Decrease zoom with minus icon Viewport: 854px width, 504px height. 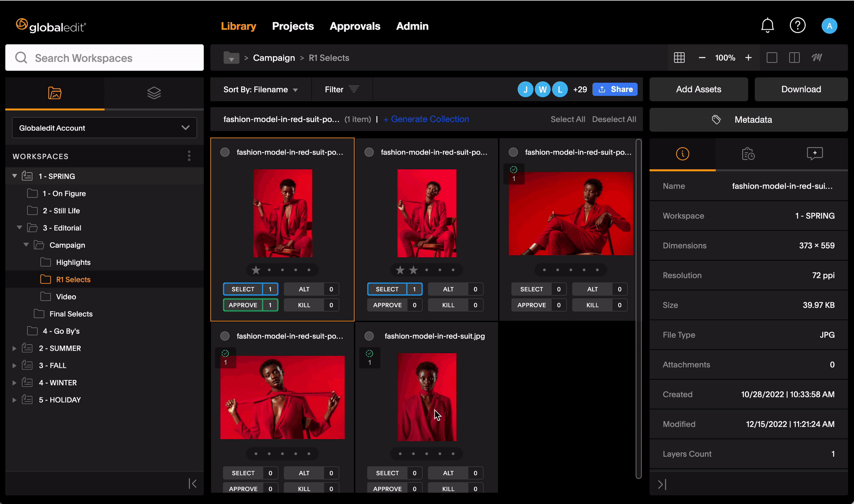(702, 58)
